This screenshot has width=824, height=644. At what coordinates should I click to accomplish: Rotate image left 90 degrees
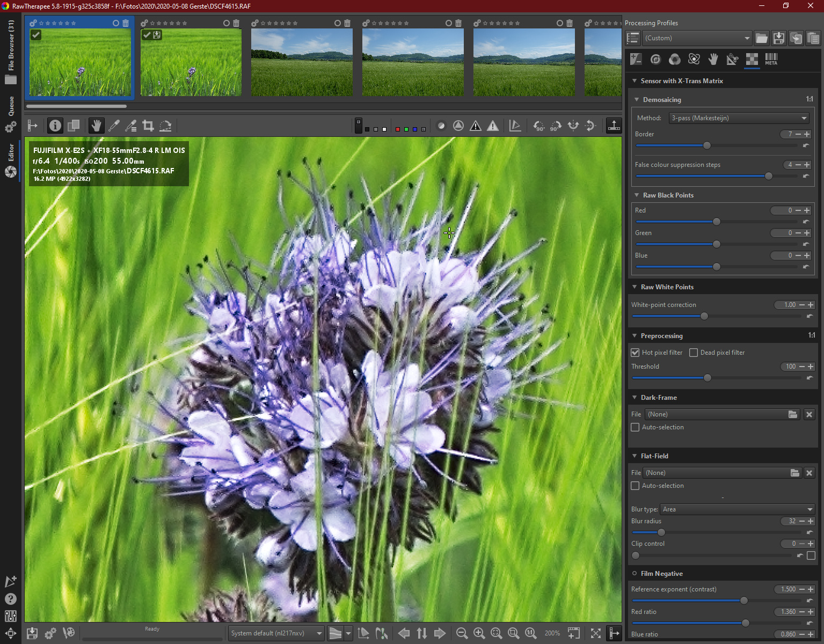coord(538,126)
